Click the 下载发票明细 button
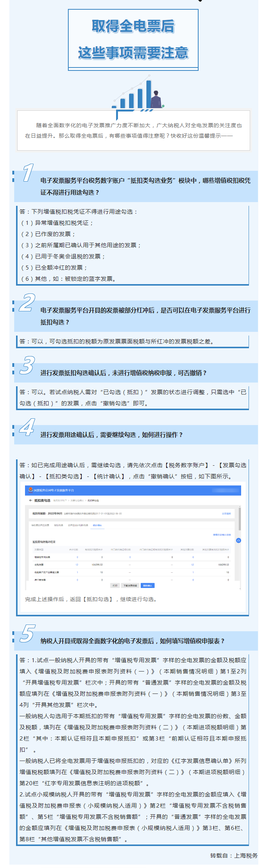268x868 pixels. [x=130, y=586]
